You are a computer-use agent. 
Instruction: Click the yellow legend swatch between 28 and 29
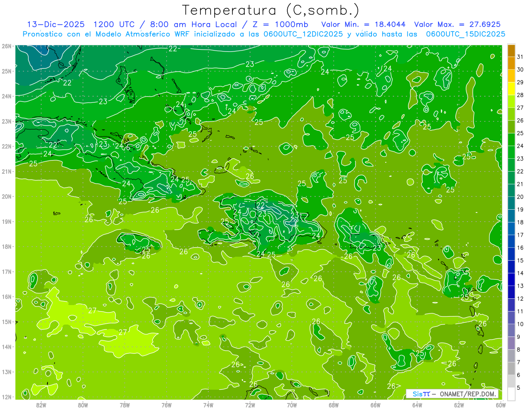point(511,89)
